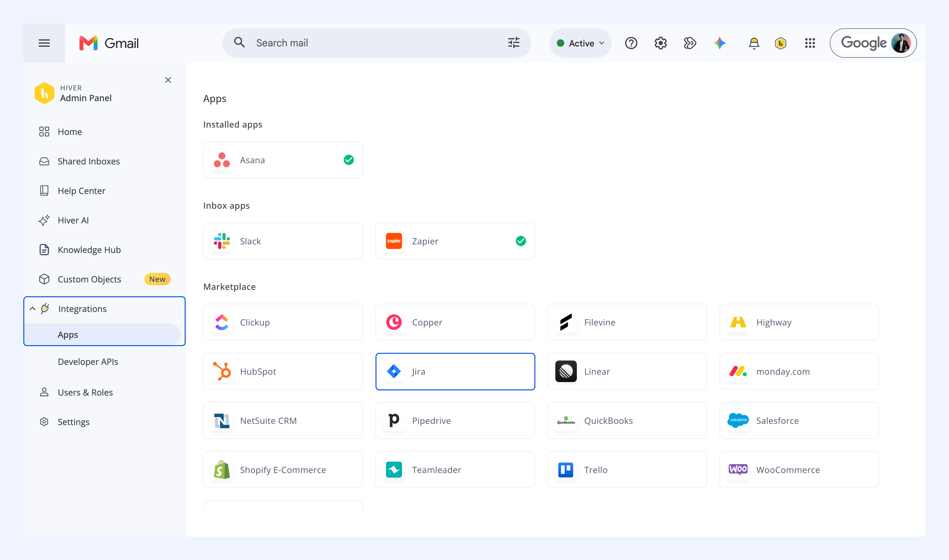
Task: Click the Slack logo icon
Action: click(x=222, y=241)
